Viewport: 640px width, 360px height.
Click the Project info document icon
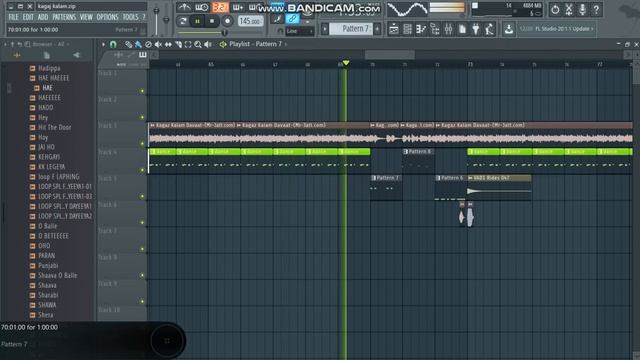[462, 29]
